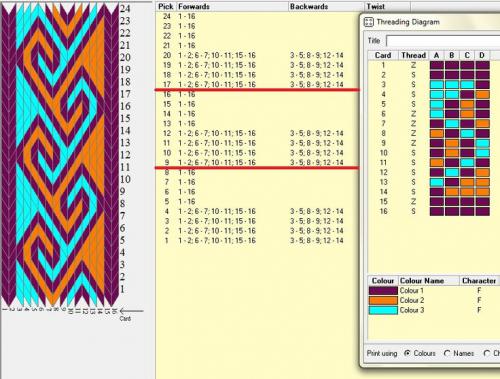Pick the cyan Colour 3 swatch
The height and width of the screenshot is (379, 500).
pyautogui.click(x=383, y=310)
